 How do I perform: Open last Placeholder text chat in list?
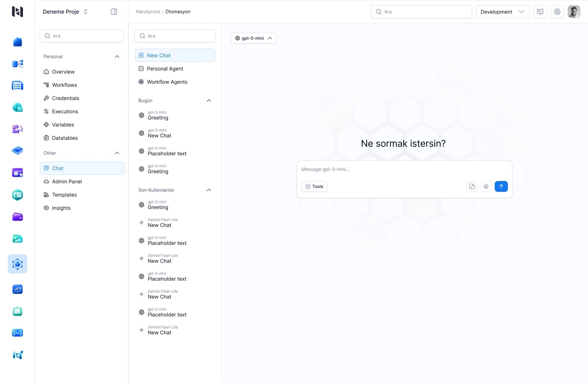(175, 312)
